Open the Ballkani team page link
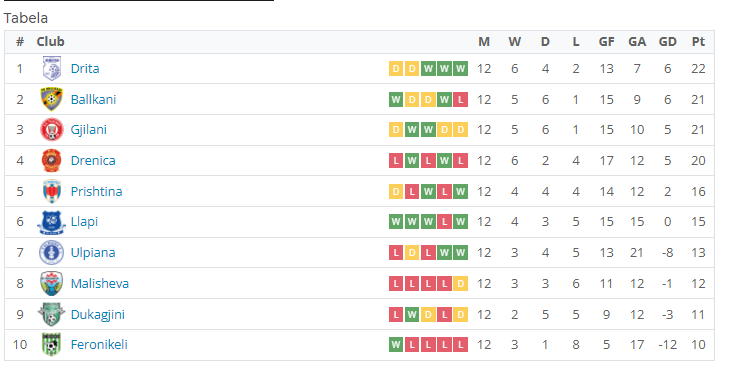This screenshot has height=371, width=755. coord(93,99)
